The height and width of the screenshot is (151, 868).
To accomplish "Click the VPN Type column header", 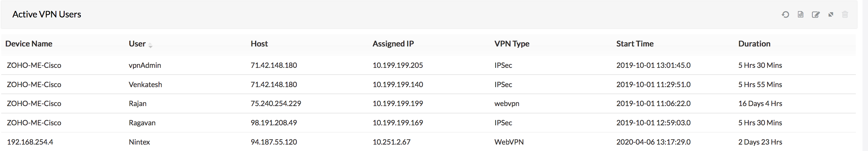I will point(512,44).
